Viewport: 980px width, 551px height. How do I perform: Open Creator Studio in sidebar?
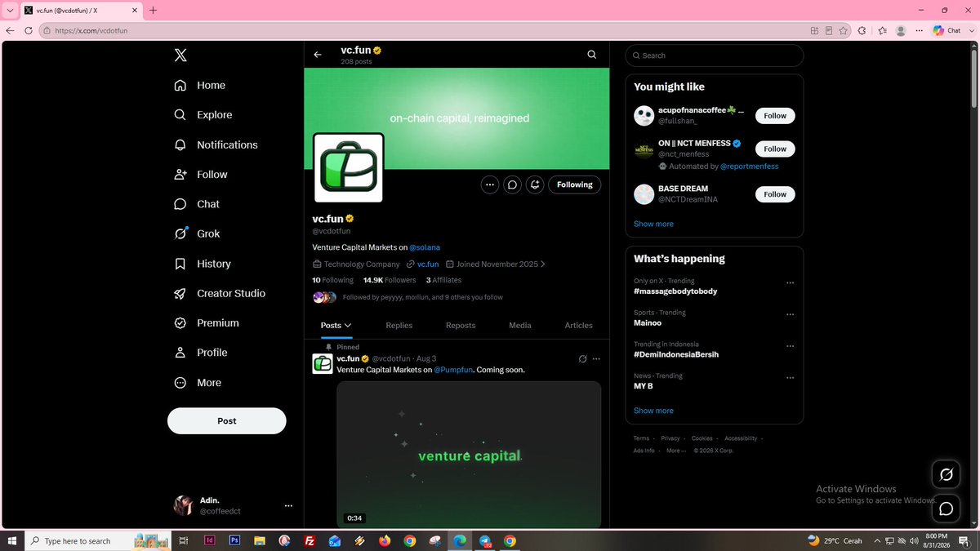click(x=219, y=293)
